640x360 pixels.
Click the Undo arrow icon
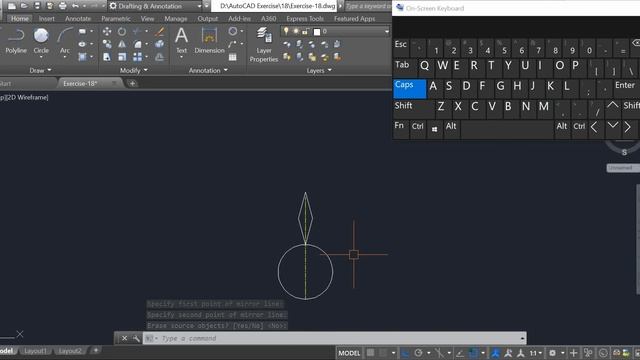point(75,6)
